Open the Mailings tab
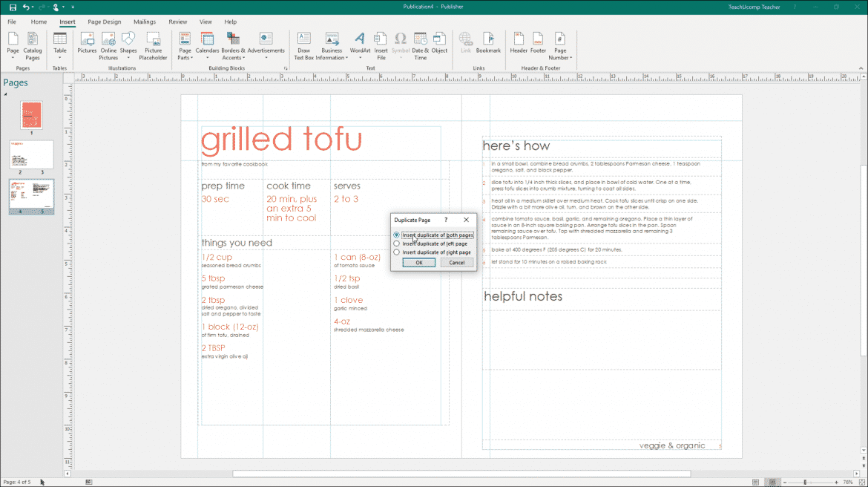 [144, 22]
